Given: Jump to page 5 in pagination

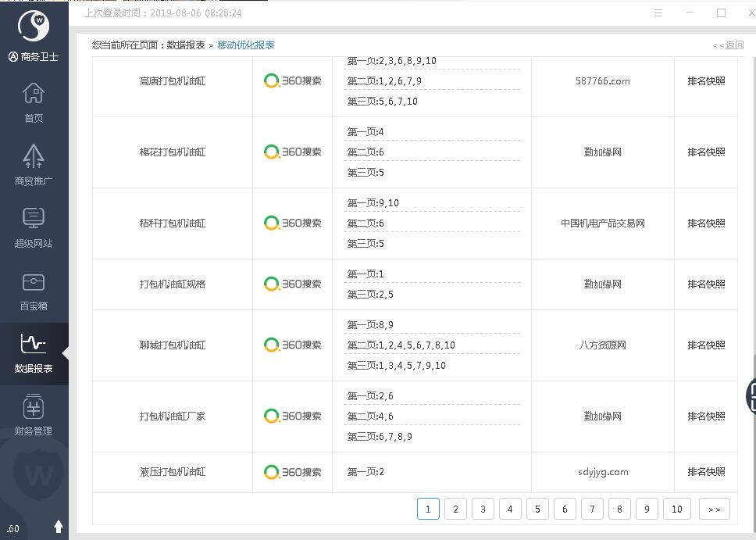Looking at the screenshot, I should coord(537,509).
